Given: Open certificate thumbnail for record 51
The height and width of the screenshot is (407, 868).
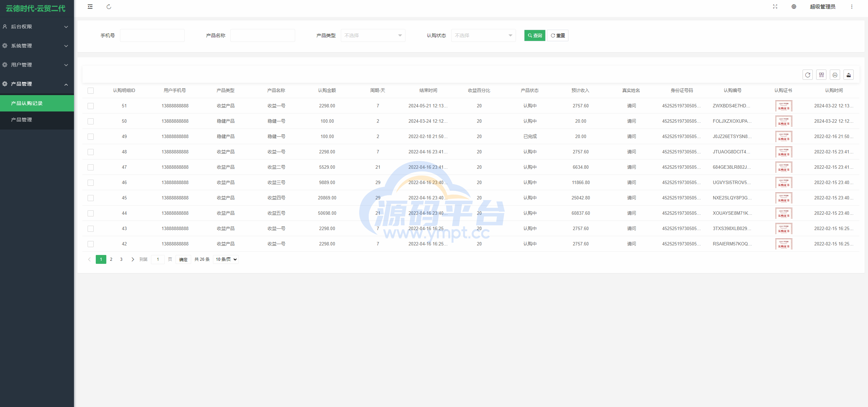Looking at the screenshot, I should (x=783, y=106).
